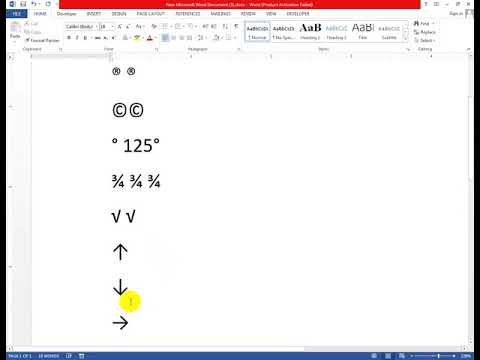Click the horizontal scrollbar
Screen dimensions: 480x360
coord(159,349)
